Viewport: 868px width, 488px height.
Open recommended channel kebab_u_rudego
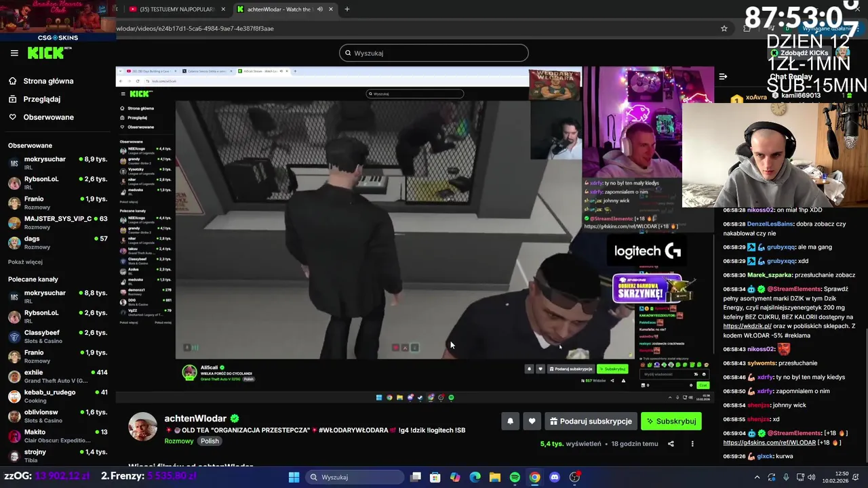coord(58,396)
